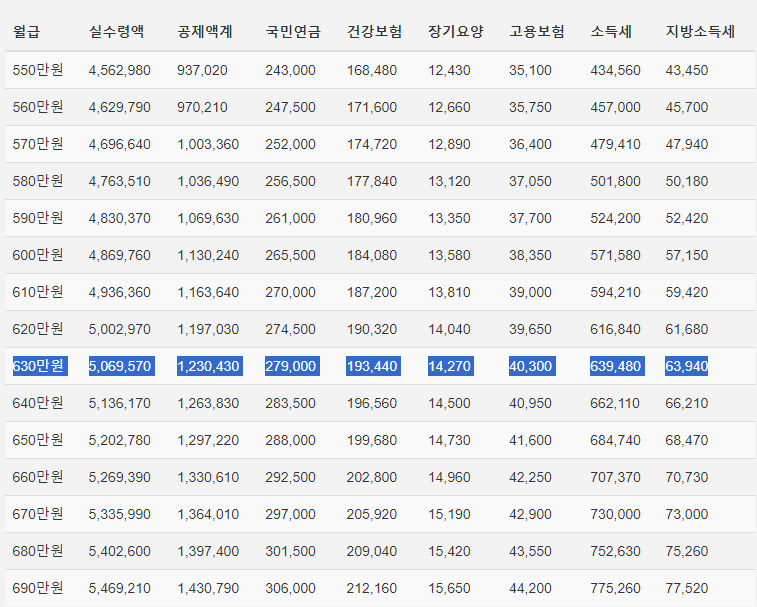757x607 pixels.
Task: Click long-term care value 13,580
Action: click(x=449, y=255)
